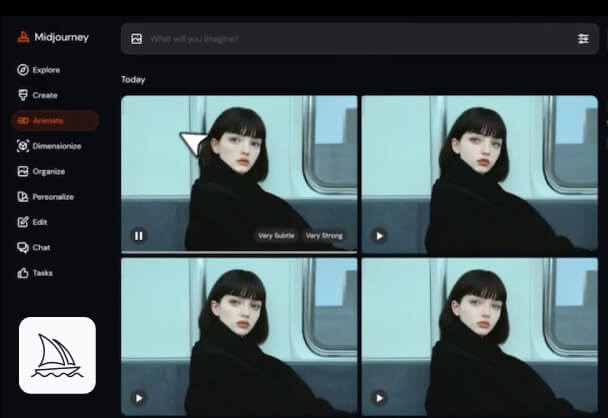This screenshot has height=418, width=608.
Task: Open prompt settings sliders icon
Action: (x=583, y=39)
